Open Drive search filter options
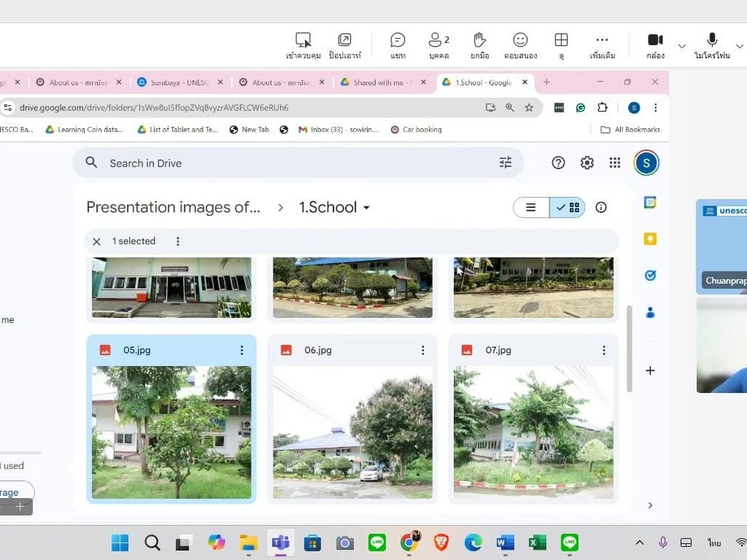The height and width of the screenshot is (560, 747). [506, 163]
